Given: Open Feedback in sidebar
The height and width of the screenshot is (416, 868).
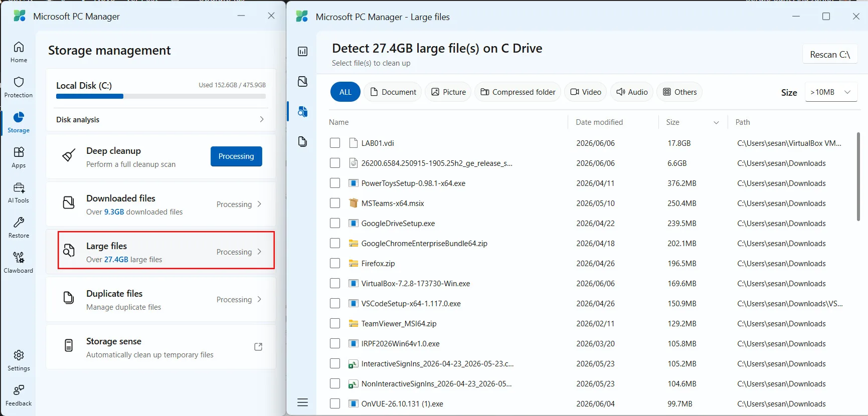Looking at the screenshot, I should (19, 395).
